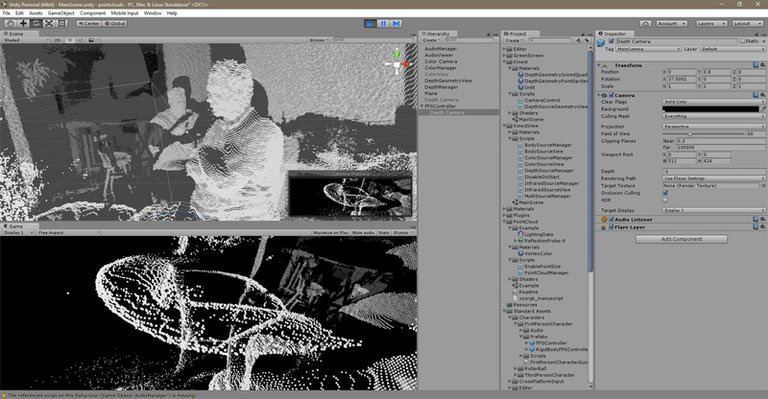Pick background color with eyedropper icon
Screen dimensions: 768x399
pos(763,109)
